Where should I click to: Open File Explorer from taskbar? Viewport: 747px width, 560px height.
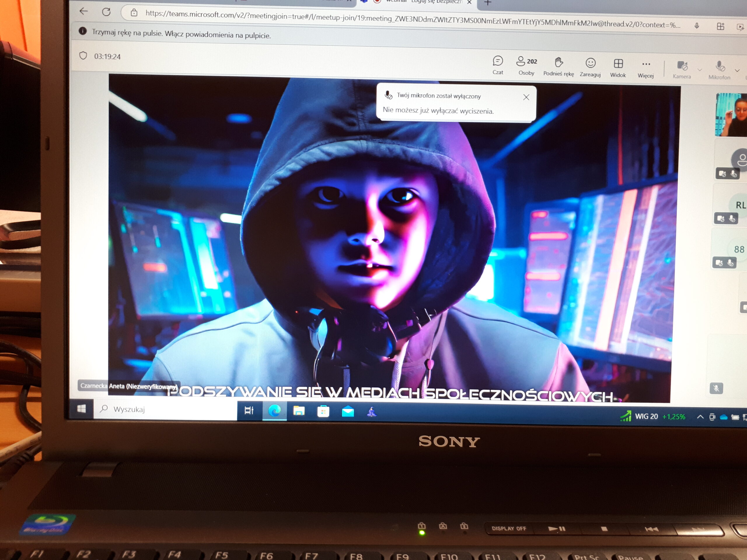[299, 411]
